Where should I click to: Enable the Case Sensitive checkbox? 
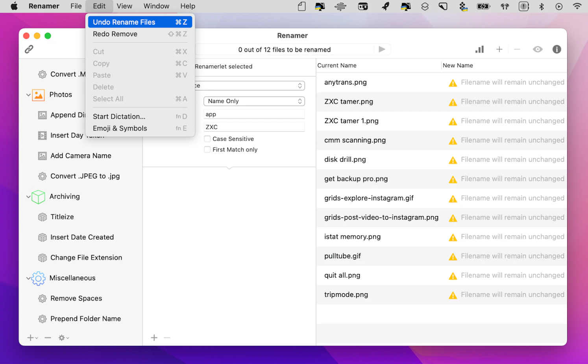207,138
